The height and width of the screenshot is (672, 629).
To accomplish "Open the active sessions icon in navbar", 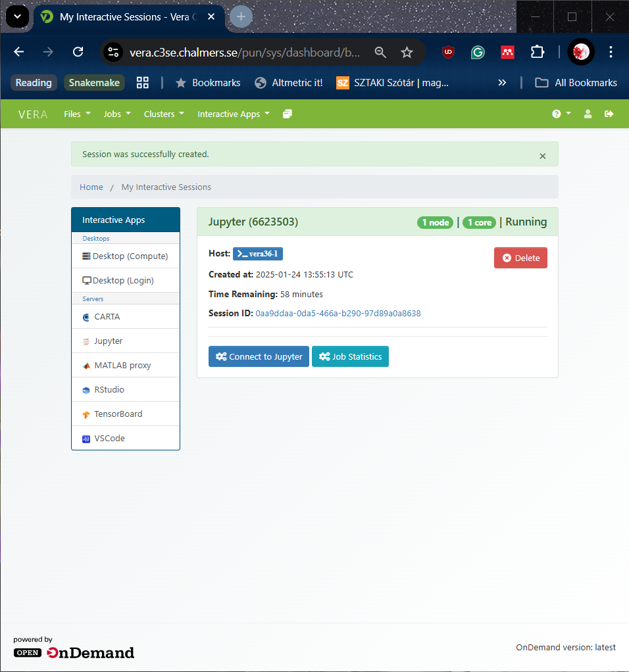I will click(287, 114).
